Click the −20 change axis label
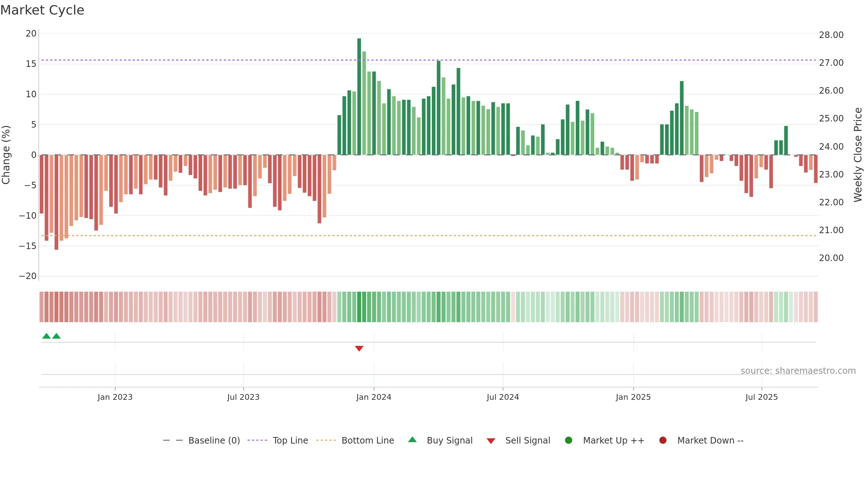 [28, 276]
